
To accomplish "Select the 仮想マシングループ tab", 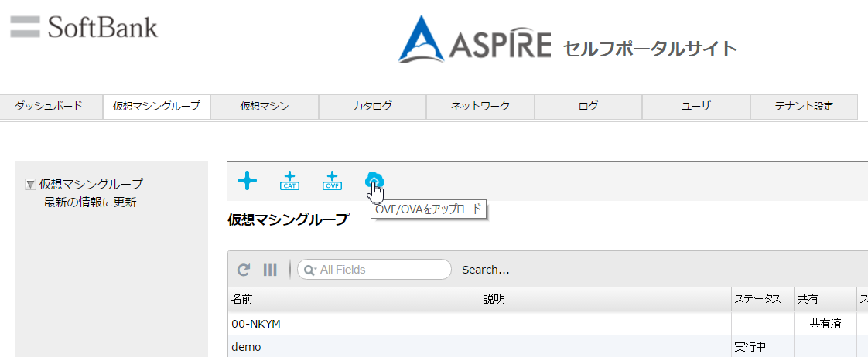I will [x=156, y=106].
